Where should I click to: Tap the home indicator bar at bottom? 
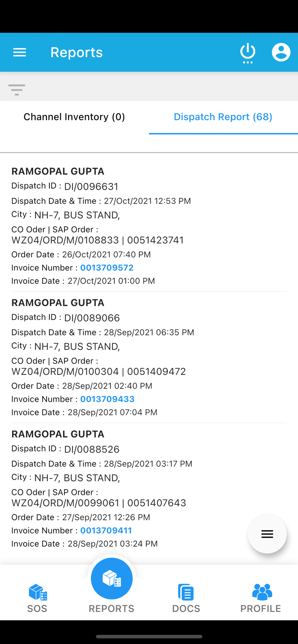[x=149, y=637]
